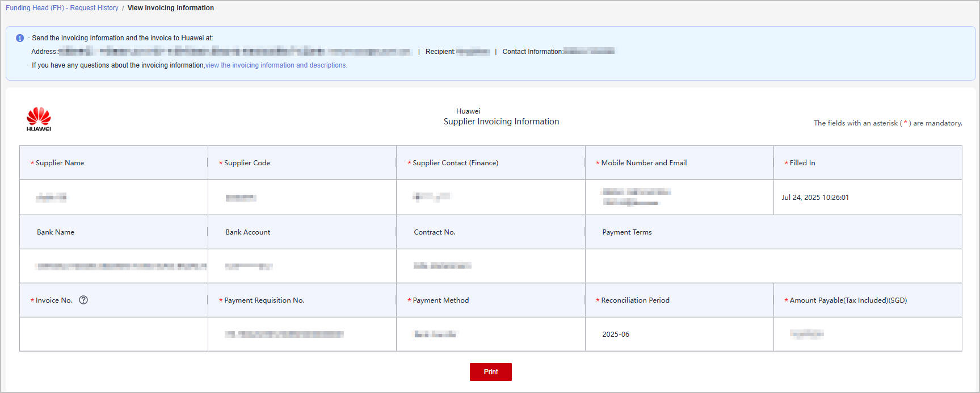Open the view invoicing information and descriptions link

pos(276,65)
